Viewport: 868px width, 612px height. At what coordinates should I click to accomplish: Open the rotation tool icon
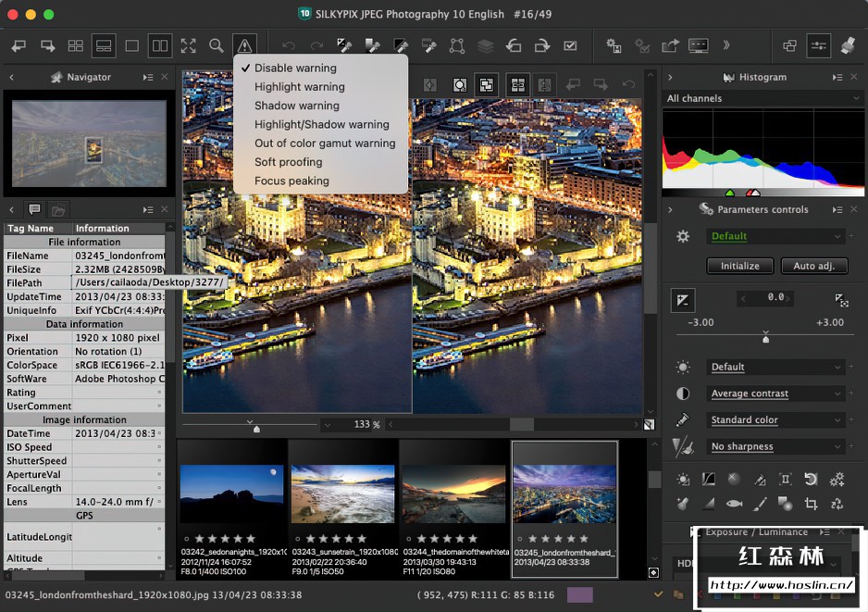pos(811,480)
